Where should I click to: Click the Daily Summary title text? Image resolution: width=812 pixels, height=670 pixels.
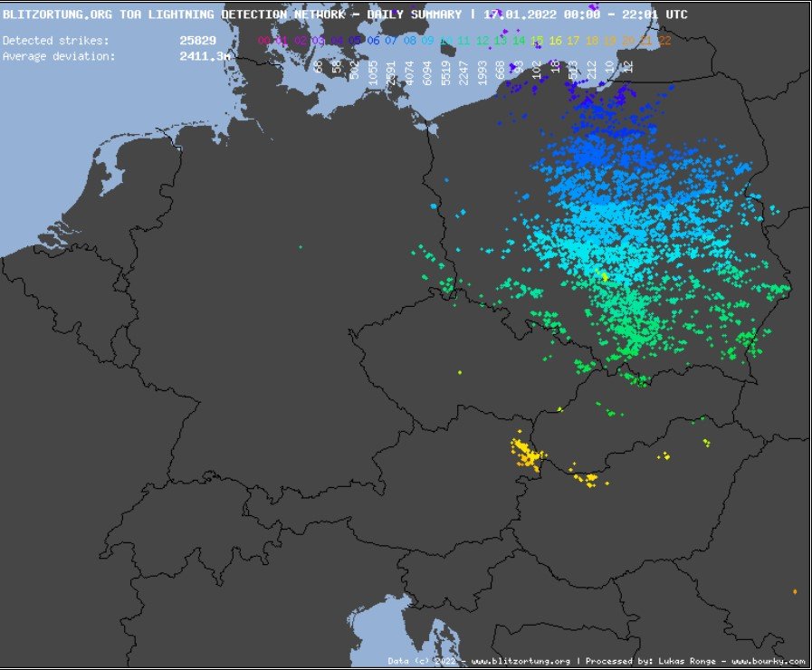click(x=415, y=14)
